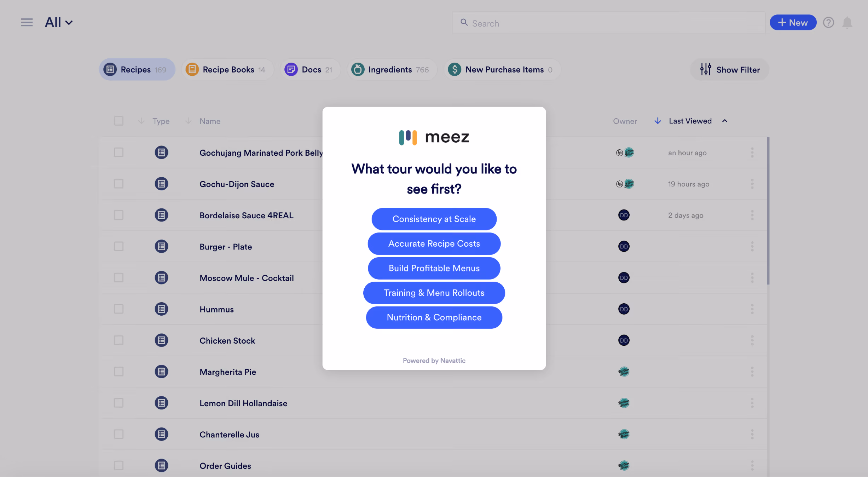Click the blue Last Viewed sort arrow
This screenshot has width=868, height=477.
[658, 121]
